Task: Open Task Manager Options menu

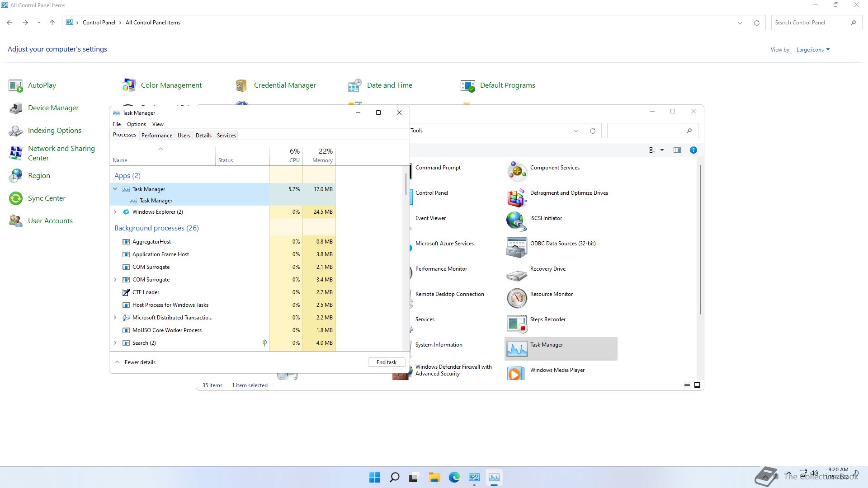Action: pos(136,124)
